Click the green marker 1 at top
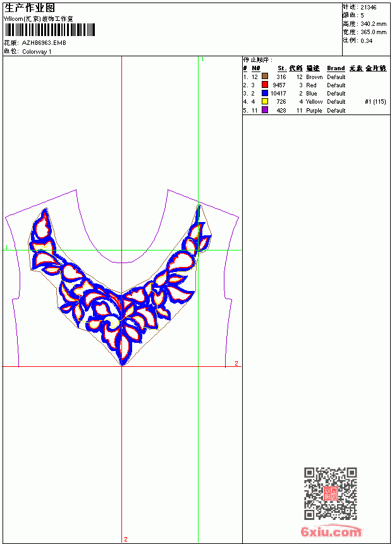This screenshot has width=392, height=544. (x=202, y=59)
